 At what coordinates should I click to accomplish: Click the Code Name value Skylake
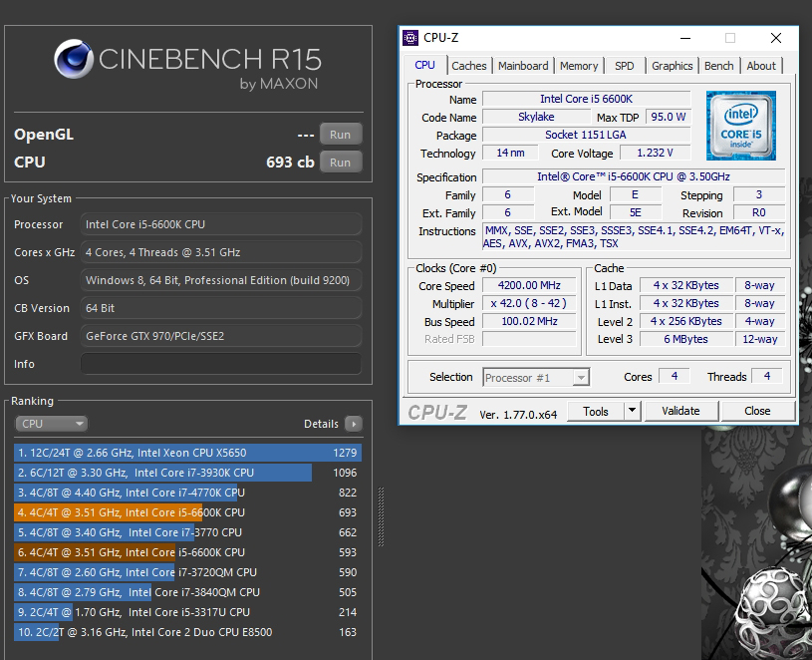[536, 117]
